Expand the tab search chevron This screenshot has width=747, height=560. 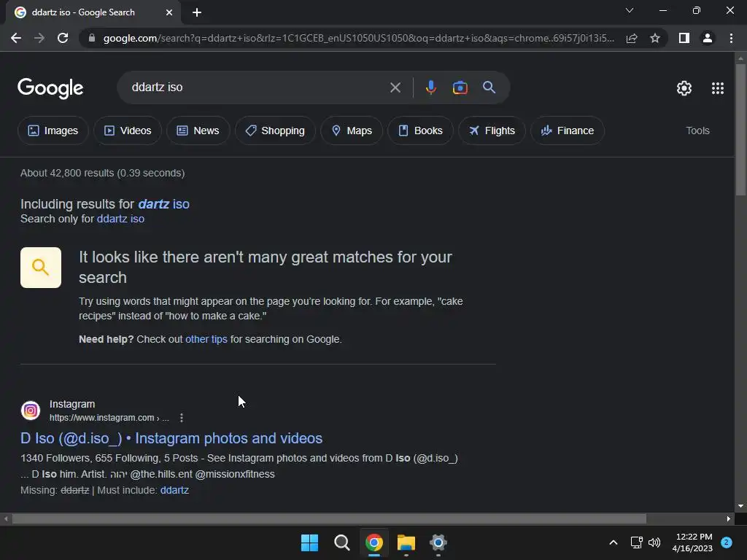[x=630, y=10]
